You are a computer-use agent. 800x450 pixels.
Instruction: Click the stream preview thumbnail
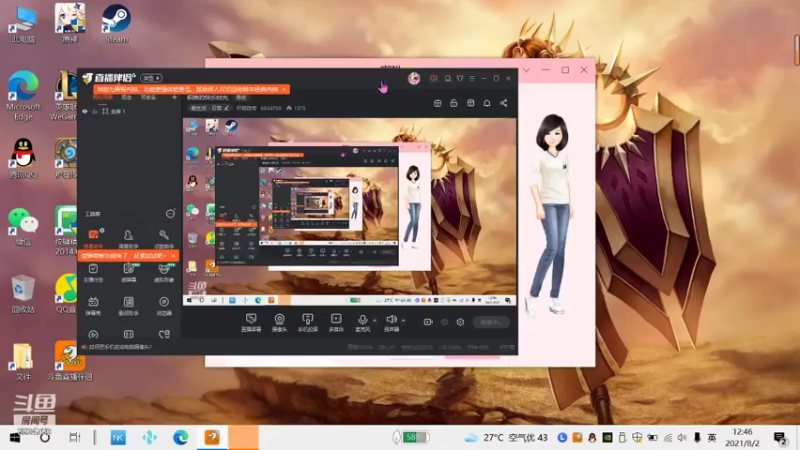349,212
